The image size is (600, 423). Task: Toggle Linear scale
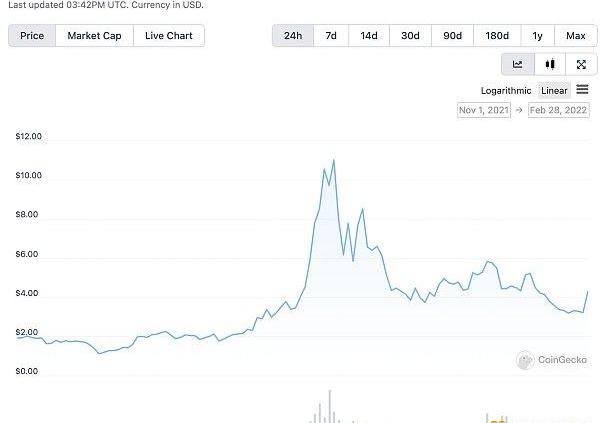click(x=554, y=91)
